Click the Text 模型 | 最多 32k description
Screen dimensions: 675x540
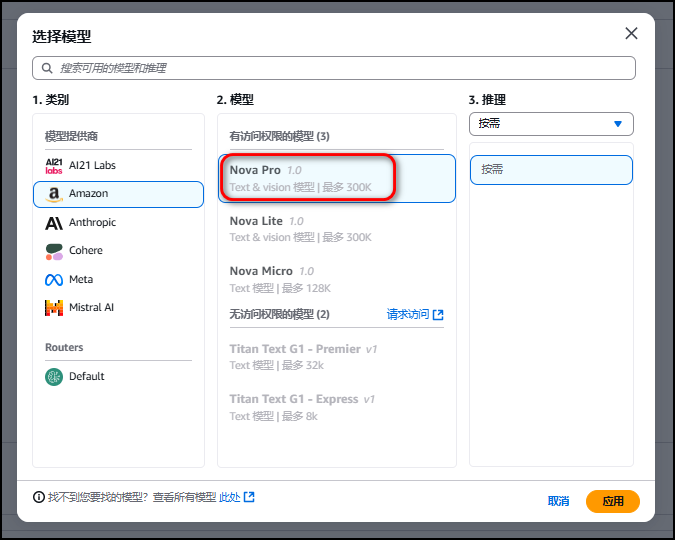pos(277,365)
